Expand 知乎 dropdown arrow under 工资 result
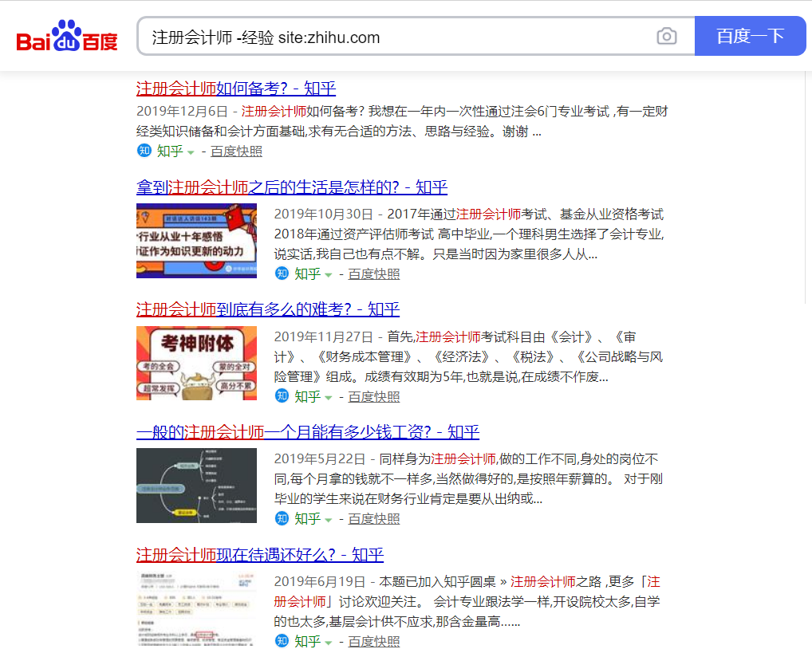Image resolution: width=812 pixels, height=653 pixels. pyautogui.click(x=329, y=520)
